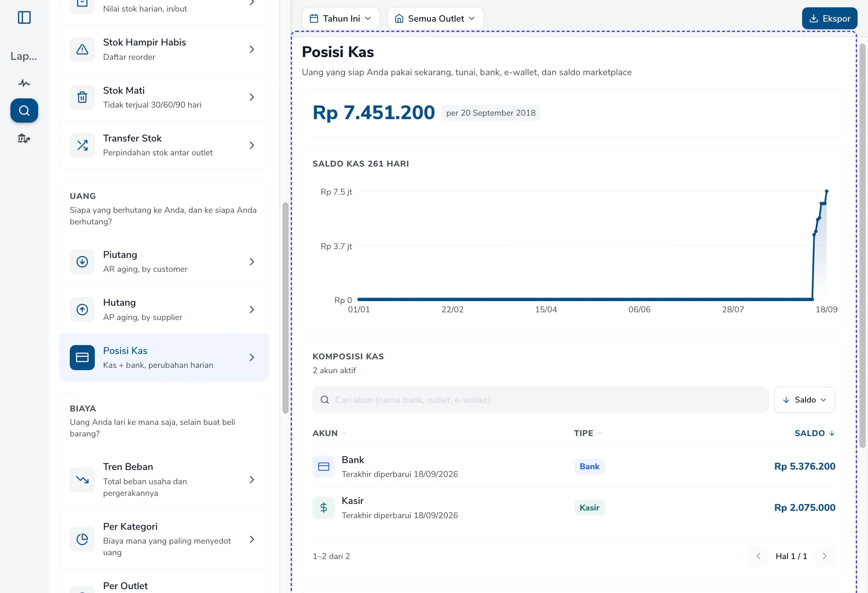Open the Piutang report

click(x=164, y=262)
